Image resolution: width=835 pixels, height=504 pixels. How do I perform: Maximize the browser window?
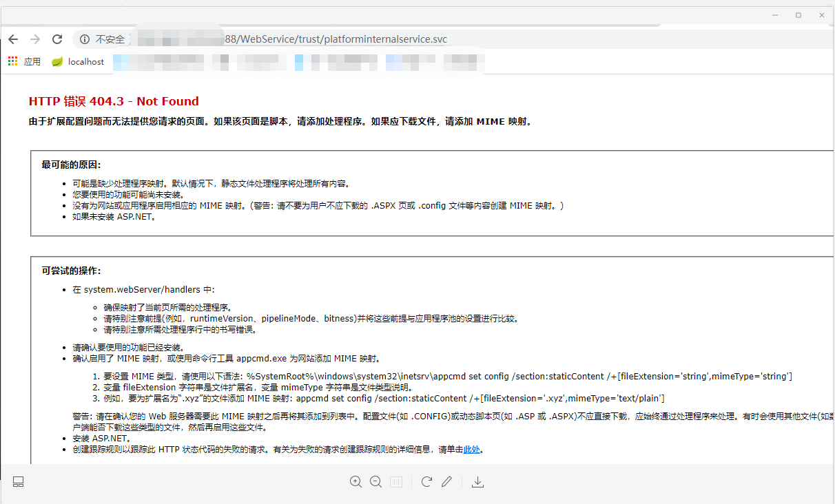pos(798,14)
